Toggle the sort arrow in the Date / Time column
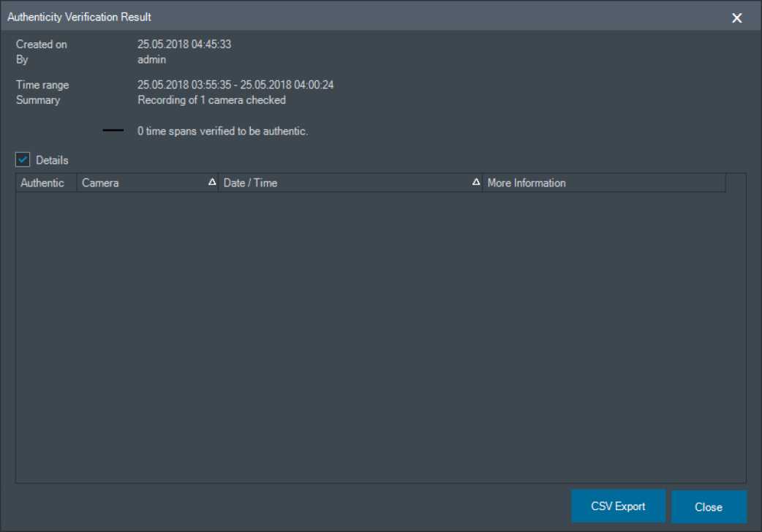Viewport: 762px width, 532px height. point(476,183)
